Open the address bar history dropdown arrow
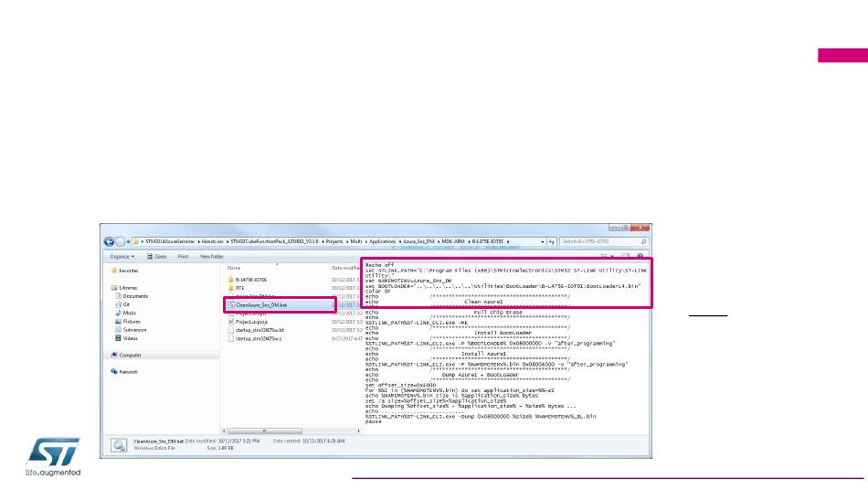Image resolution: width=868 pixels, height=489 pixels. (543, 241)
